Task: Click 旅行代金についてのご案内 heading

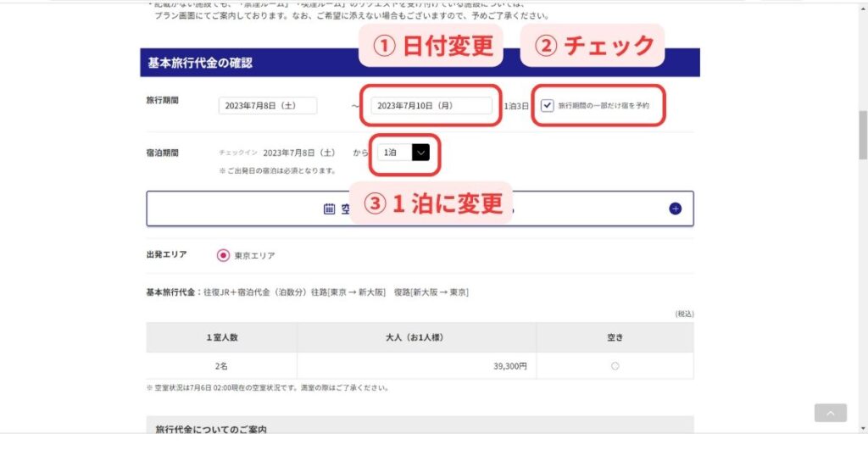Action: 211,429
